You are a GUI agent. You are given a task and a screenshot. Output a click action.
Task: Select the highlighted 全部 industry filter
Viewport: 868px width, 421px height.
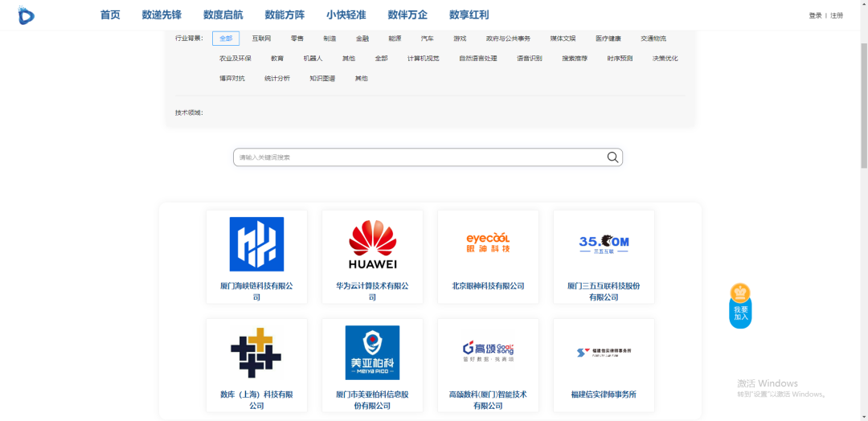[x=226, y=39]
